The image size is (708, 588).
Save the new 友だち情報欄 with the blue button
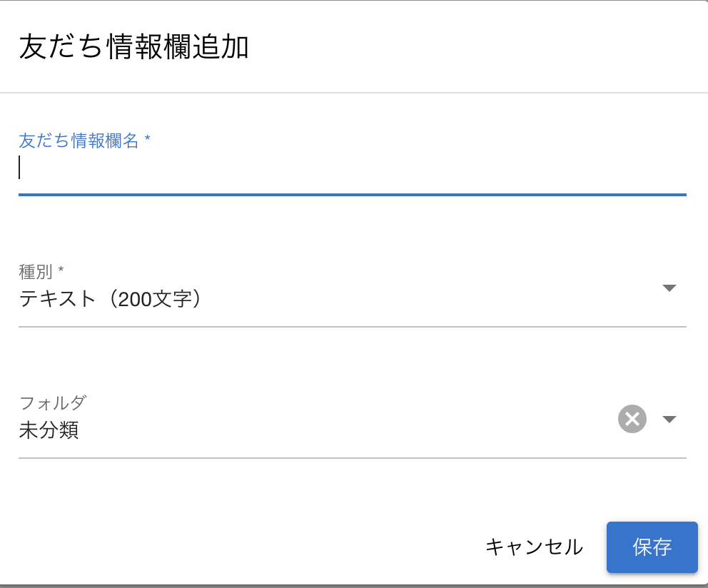point(652,547)
